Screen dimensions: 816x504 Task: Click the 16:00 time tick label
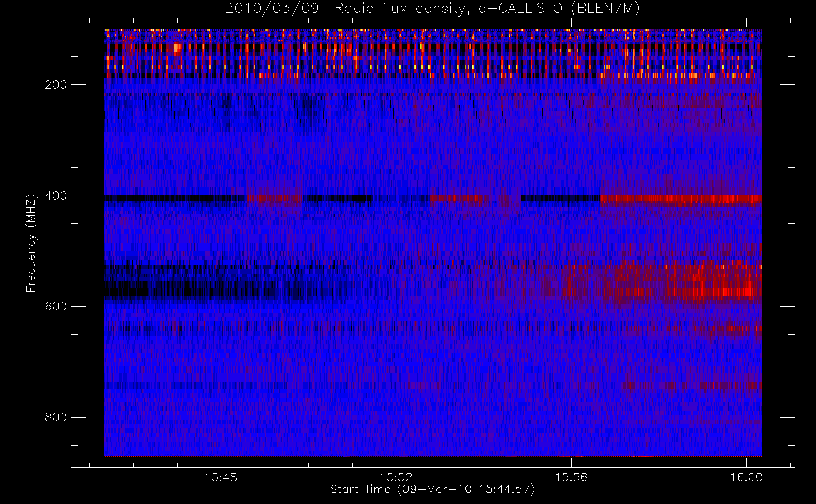[x=746, y=477]
